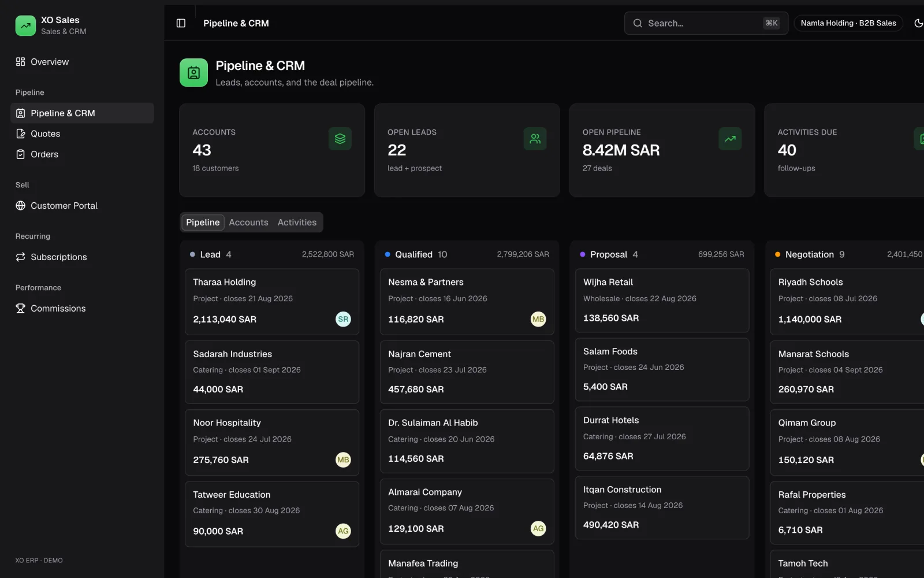
Task: Click the Overview grid icon
Action: pyautogui.click(x=21, y=62)
